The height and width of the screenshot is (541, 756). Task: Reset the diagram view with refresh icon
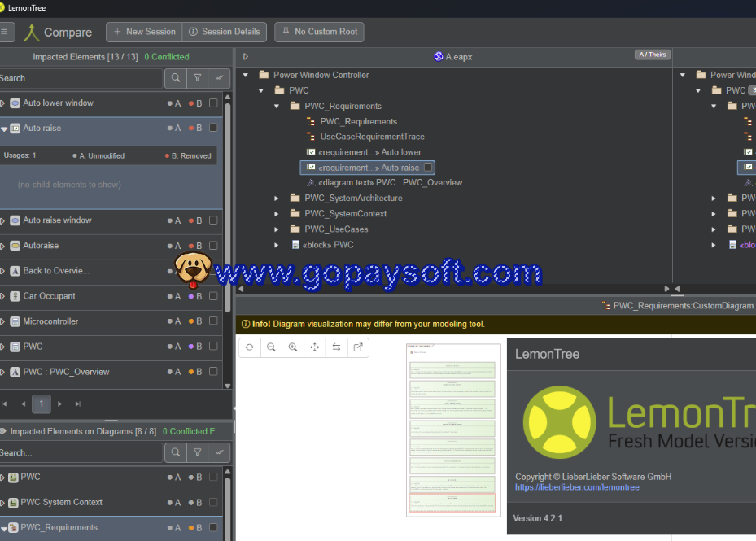pyautogui.click(x=250, y=347)
